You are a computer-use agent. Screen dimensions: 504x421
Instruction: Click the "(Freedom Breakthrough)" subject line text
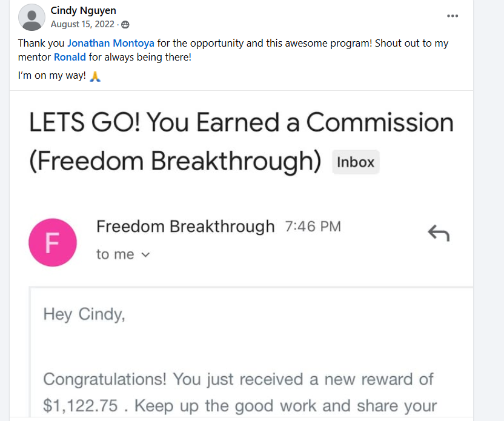pos(176,162)
